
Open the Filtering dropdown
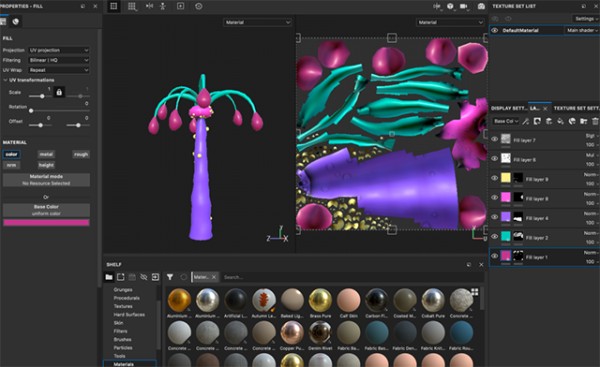coord(59,60)
